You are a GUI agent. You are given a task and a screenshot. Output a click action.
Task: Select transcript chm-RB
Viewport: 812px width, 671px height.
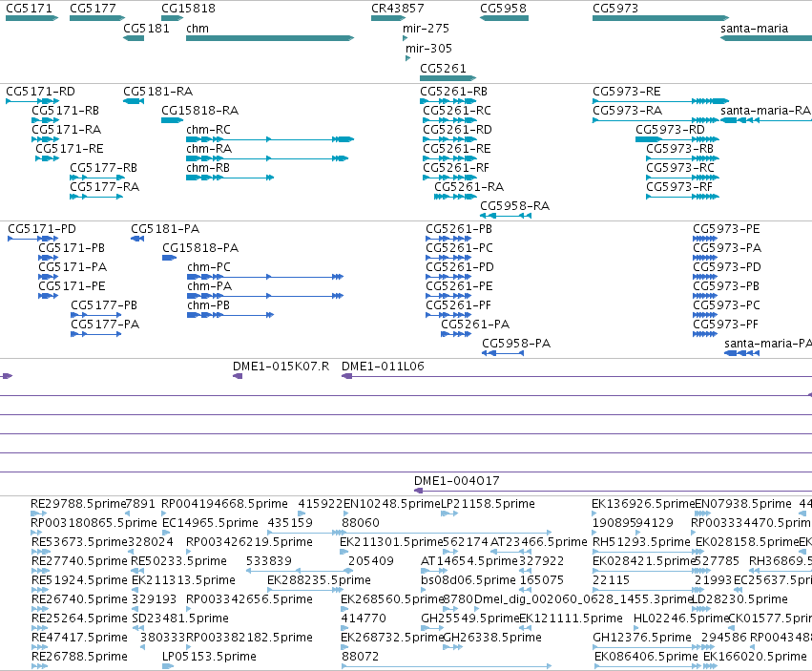click(x=230, y=178)
